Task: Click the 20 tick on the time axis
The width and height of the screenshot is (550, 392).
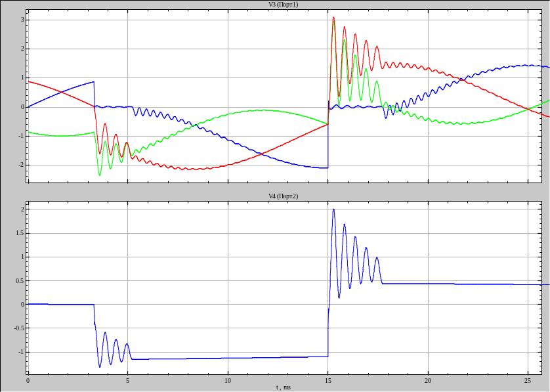Action: [x=428, y=380]
